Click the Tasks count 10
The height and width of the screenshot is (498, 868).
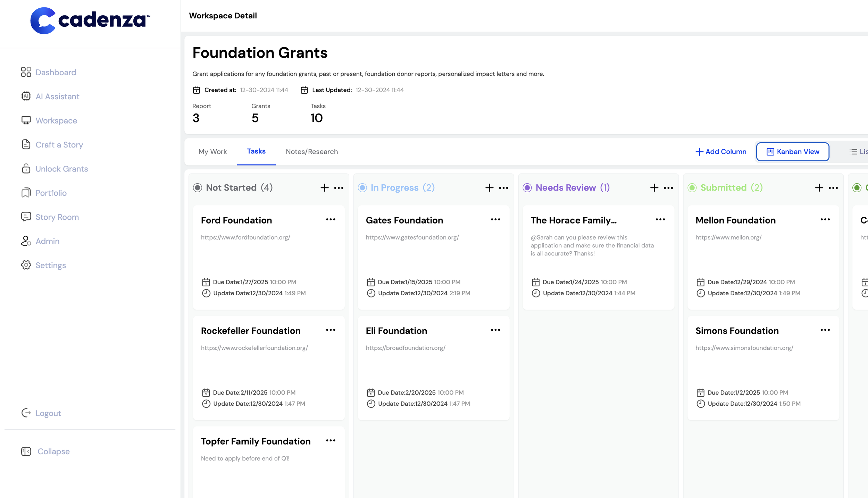coord(316,118)
